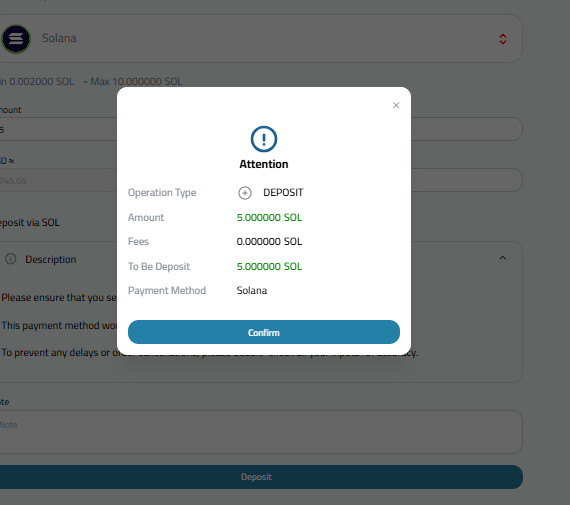Click the 'Deposit via SOL' text
The image size is (570, 505).
click(x=30, y=223)
